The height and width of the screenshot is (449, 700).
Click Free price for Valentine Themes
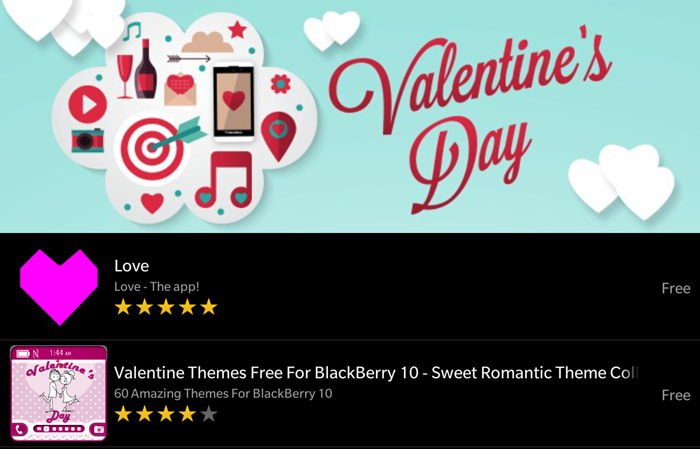676,395
